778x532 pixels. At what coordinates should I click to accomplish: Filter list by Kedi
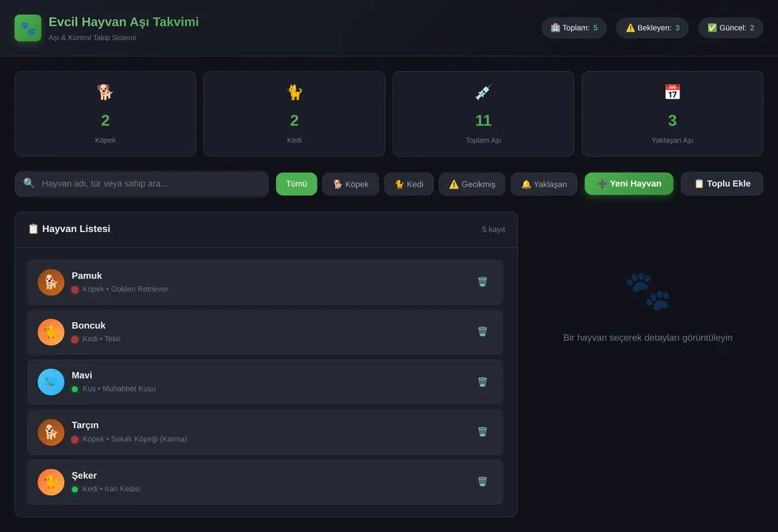(409, 184)
